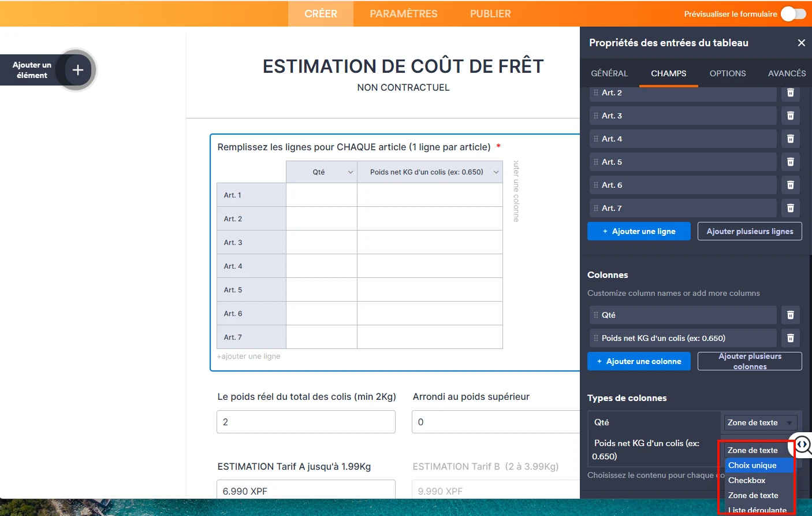812x516 pixels.
Task: Delete the Art. 7 row using trash icon
Action: click(790, 207)
